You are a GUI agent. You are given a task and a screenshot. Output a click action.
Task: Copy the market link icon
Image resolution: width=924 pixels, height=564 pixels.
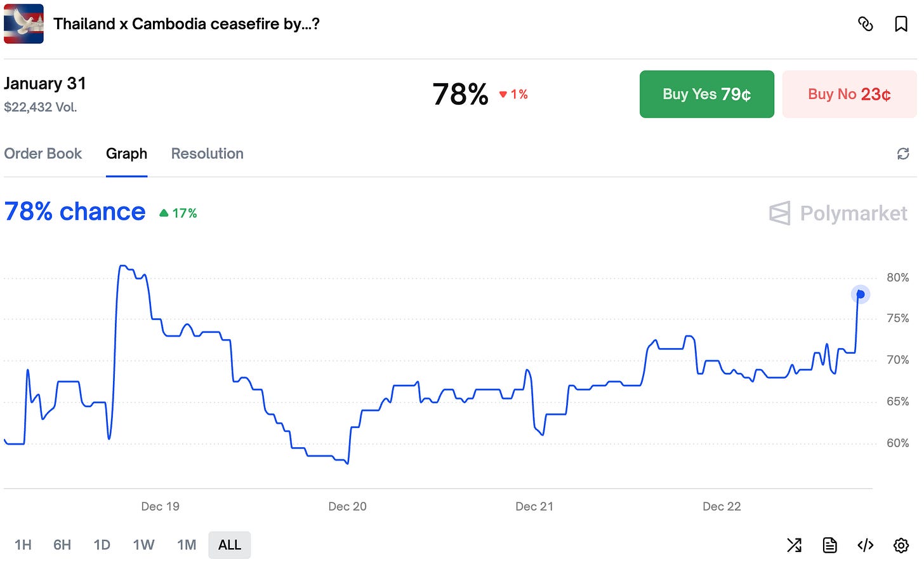pos(865,24)
